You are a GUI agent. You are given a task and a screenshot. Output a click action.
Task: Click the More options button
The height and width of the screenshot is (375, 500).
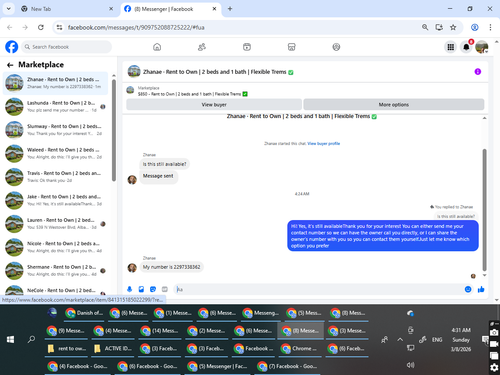(394, 105)
